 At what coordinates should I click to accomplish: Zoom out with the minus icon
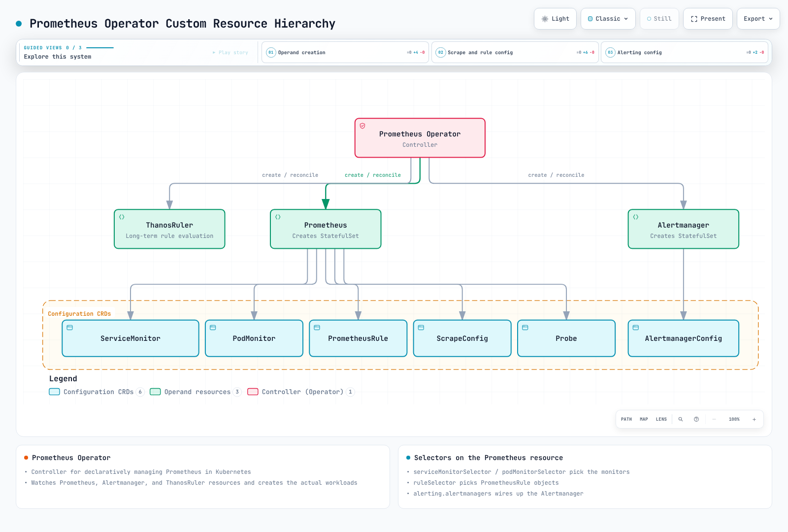(x=714, y=419)
